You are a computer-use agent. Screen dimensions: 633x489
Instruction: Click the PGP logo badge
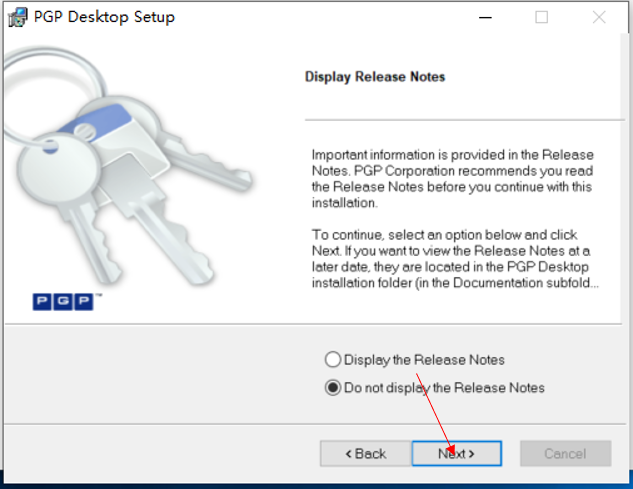(x=64, y=302)
